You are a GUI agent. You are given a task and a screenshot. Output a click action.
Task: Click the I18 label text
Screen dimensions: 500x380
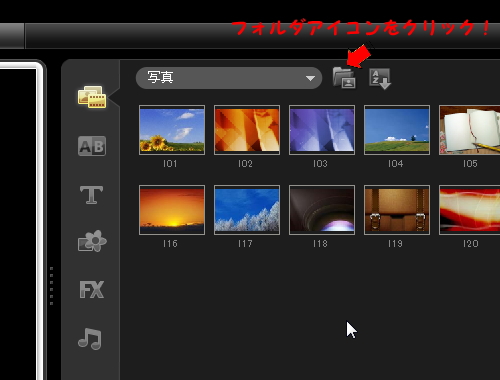tap(320, 244)
